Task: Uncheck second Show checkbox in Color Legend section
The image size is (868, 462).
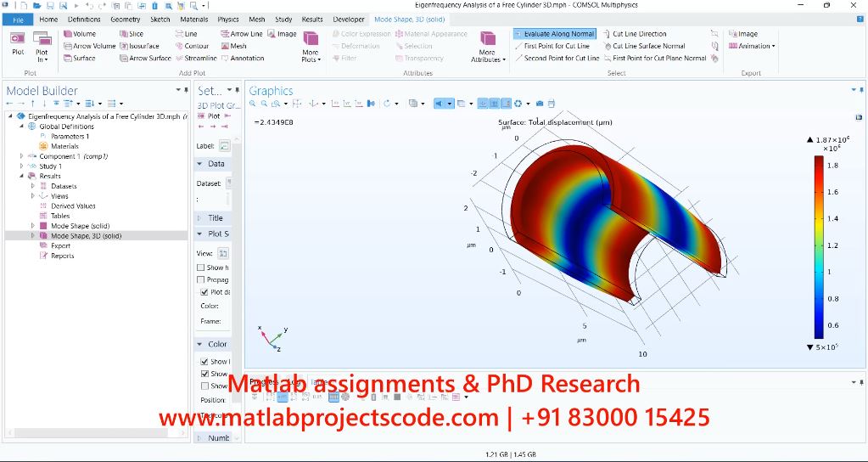Action: pos(204,374)
